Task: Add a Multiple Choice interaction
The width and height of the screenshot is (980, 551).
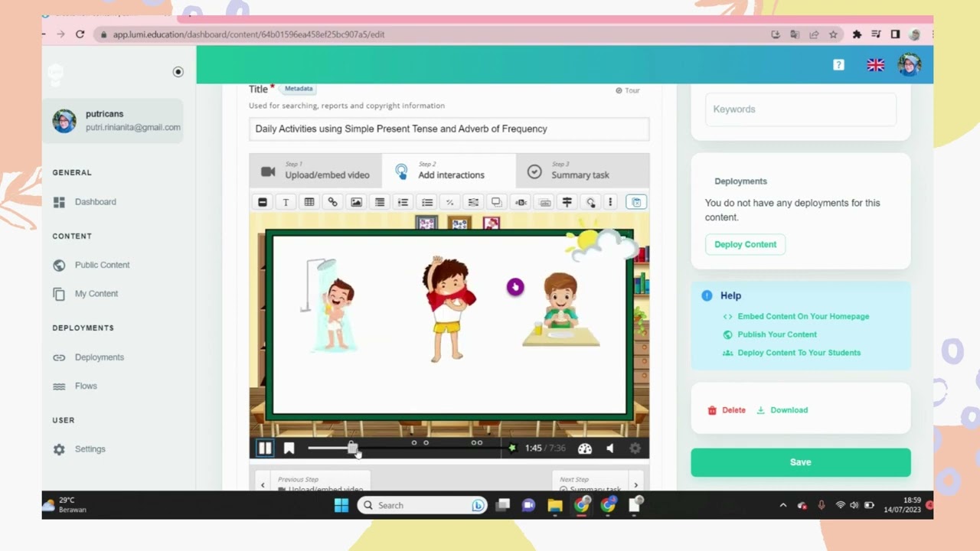Action: (426, 202)
